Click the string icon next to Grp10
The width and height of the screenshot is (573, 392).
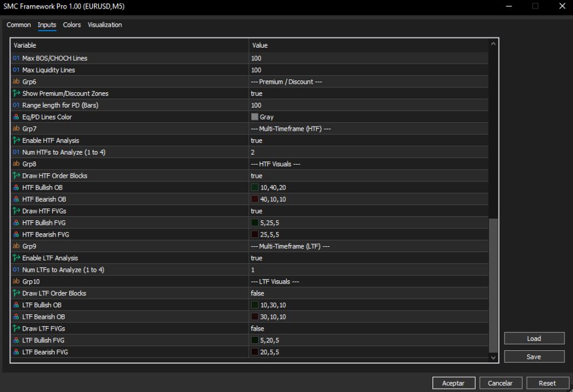[x=16, y=282]
